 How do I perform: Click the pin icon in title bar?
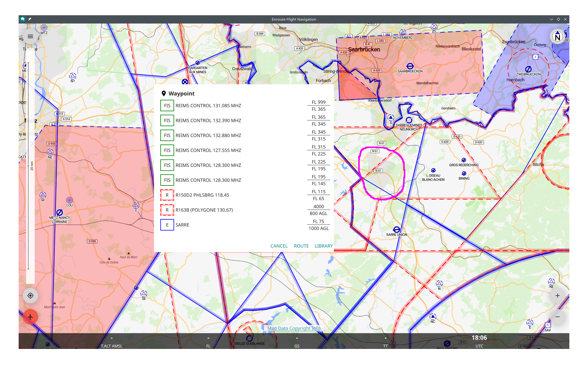tap(30, 19)
